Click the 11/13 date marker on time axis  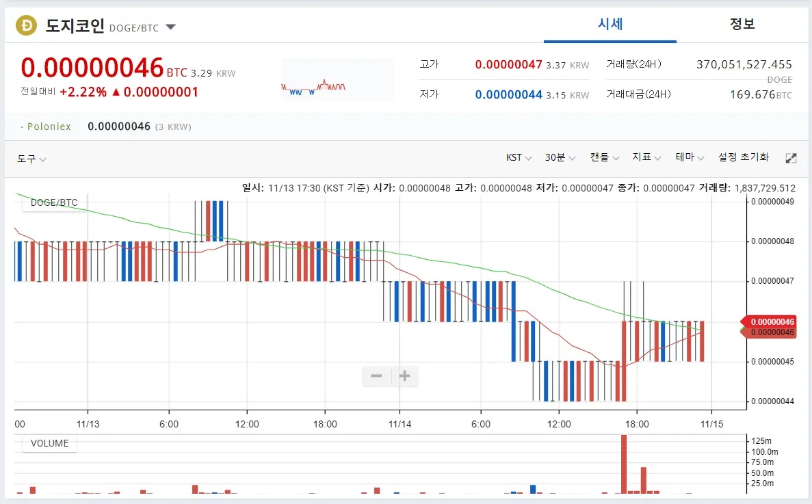point(88,424)
